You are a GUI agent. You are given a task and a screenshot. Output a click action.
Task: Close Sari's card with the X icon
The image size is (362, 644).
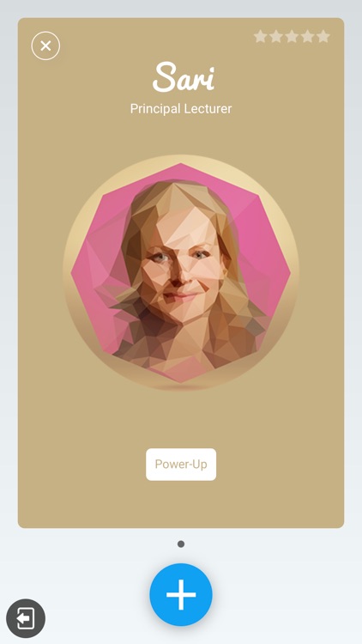tap(45, 46)
